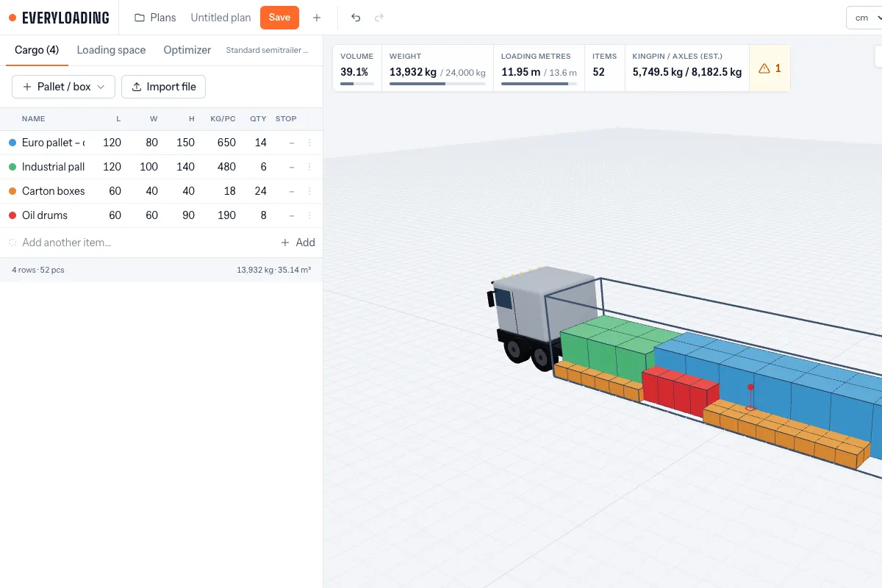Click the NAME column header

[33, 118]
